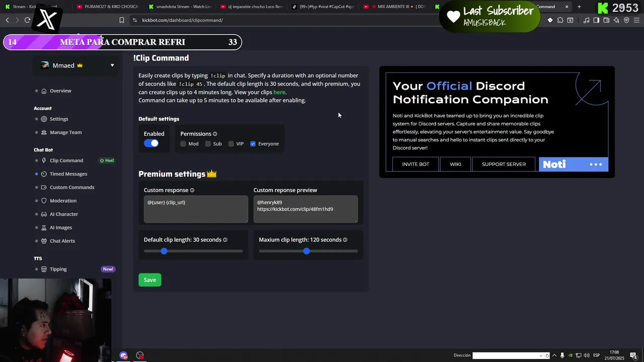
Task: Open Dirección toolbar dropdown arrow
Action: pyautogui.click(x=541, y=355)
